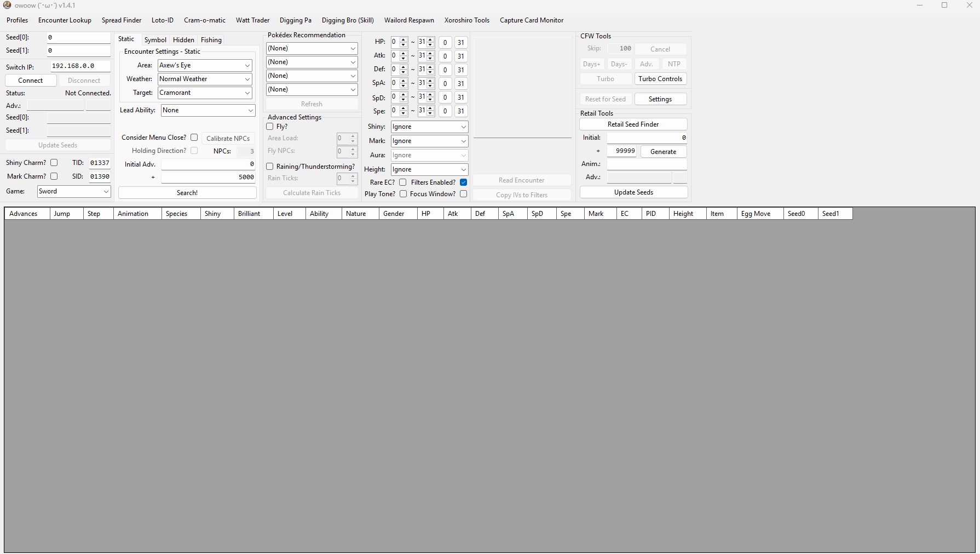This screenshot has width=980, height=554.
Task: Open the Watt Trader menu
Action: point(252,20)
